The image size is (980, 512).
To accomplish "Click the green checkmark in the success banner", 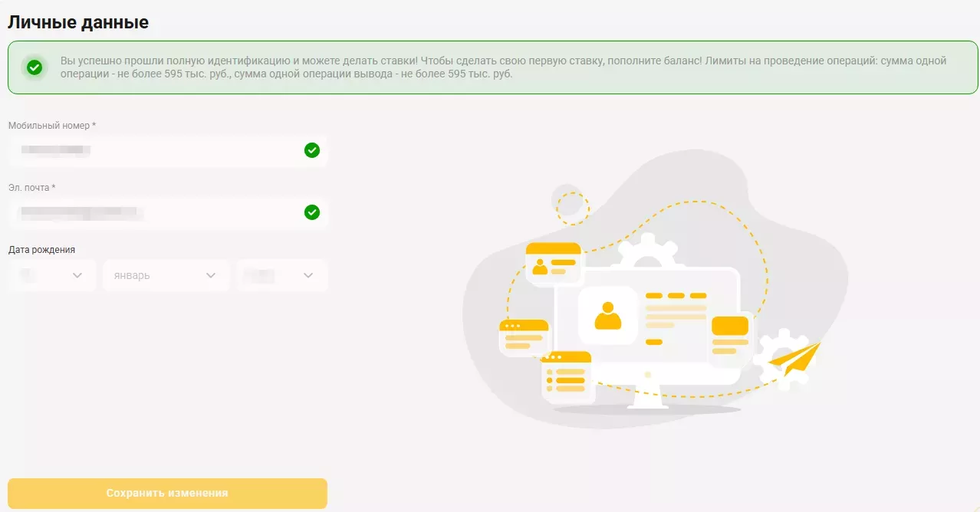I will [35, 67].
